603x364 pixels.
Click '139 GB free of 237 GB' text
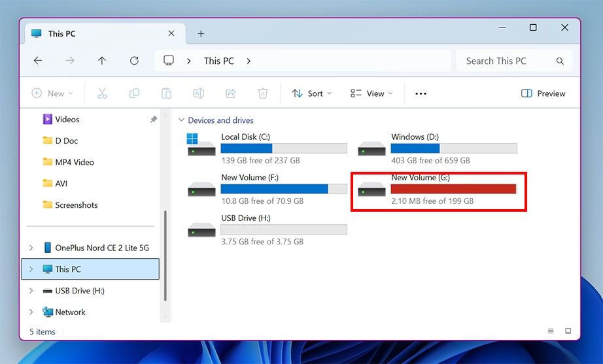point(260,160)
